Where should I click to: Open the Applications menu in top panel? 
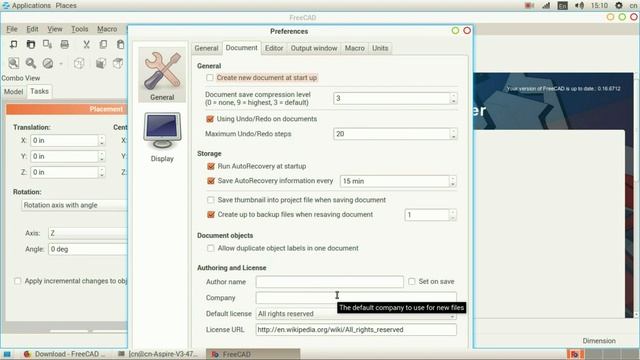[27, 5]
